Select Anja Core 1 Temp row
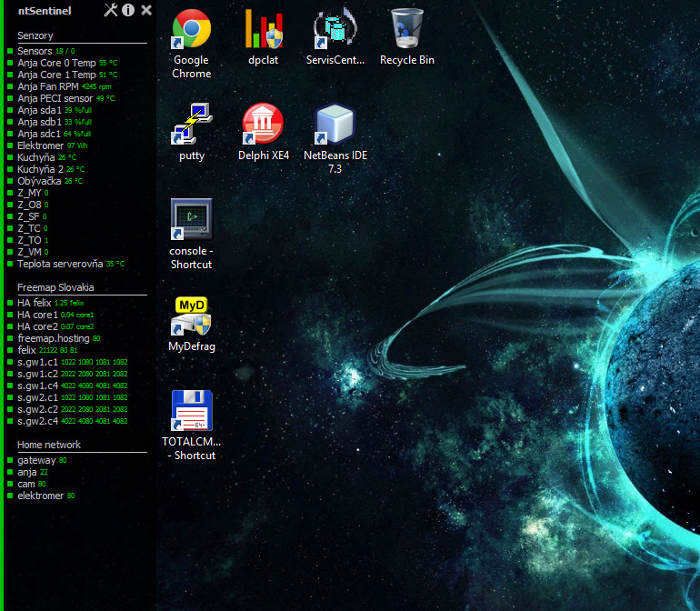This screenshot has height=611, width=700. (63, 75)
